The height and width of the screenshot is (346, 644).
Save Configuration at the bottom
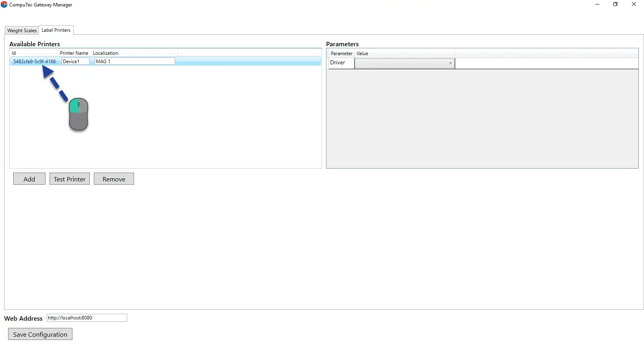click(x=40, y=334)
